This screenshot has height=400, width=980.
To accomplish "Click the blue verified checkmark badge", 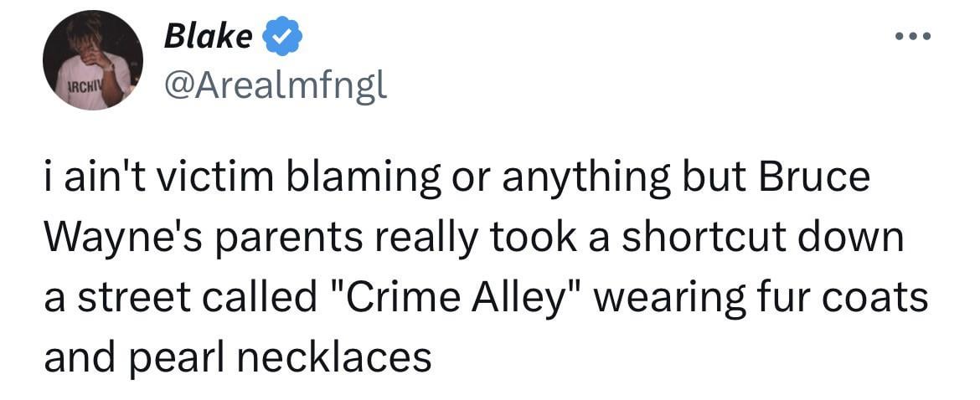I will tap(284, 37).
